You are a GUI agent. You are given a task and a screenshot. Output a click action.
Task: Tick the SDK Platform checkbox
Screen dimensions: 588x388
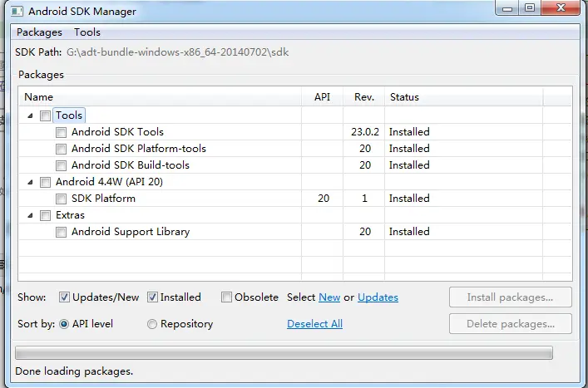click(x=61, y=199)
